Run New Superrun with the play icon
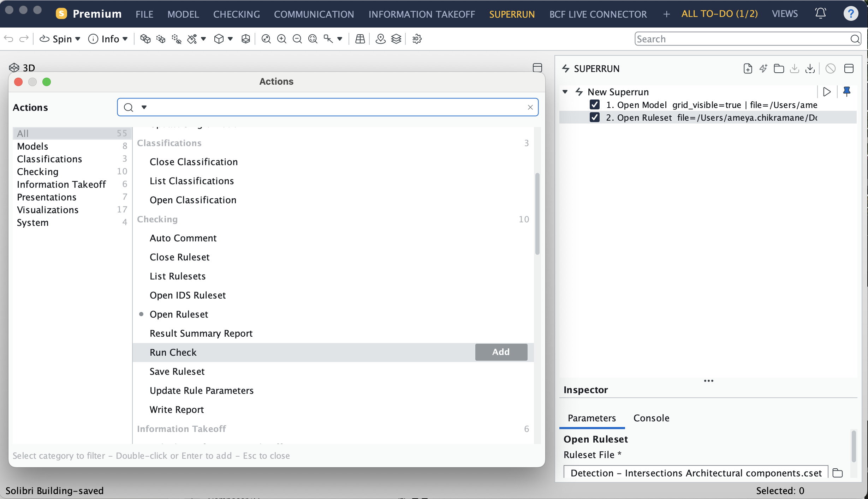The width and height of the screenshot is (868, 499). click(827, 92)
